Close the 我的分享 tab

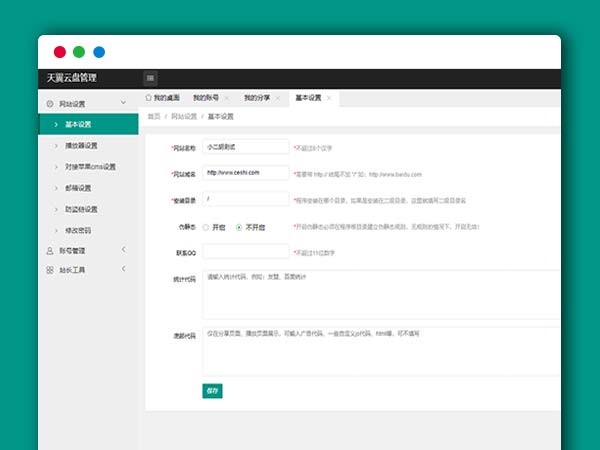[x=277, y=98]
